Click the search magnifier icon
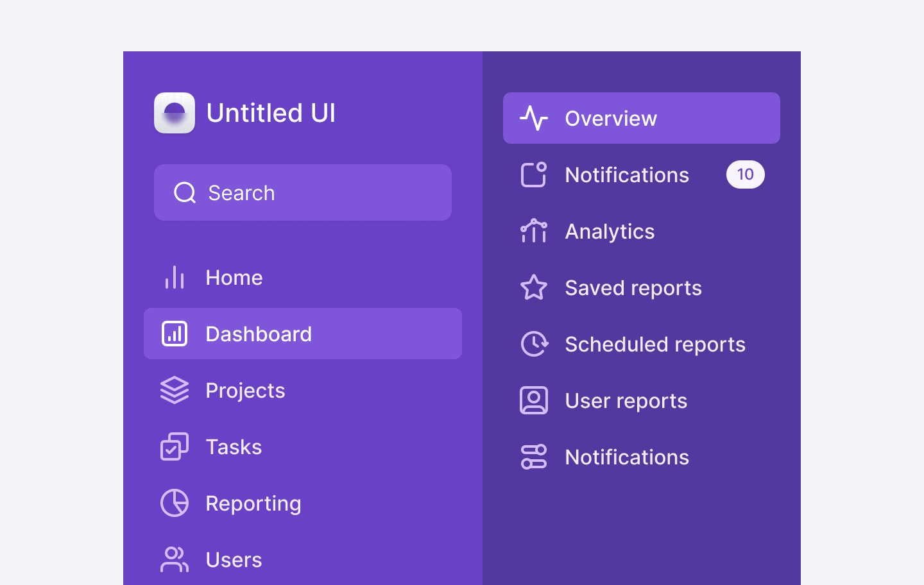 [x=184, y=192]
